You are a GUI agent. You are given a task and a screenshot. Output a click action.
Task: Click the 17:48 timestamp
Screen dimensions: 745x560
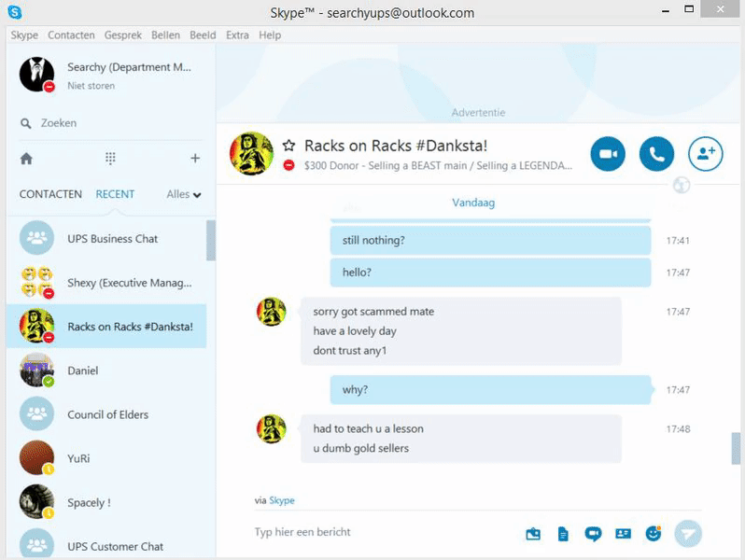pos(678,429)
